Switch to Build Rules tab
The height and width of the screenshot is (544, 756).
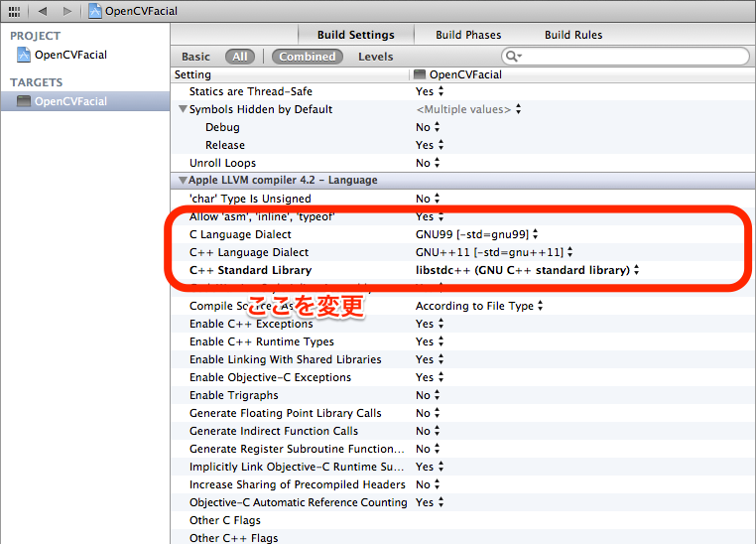(x=573, y=35)
